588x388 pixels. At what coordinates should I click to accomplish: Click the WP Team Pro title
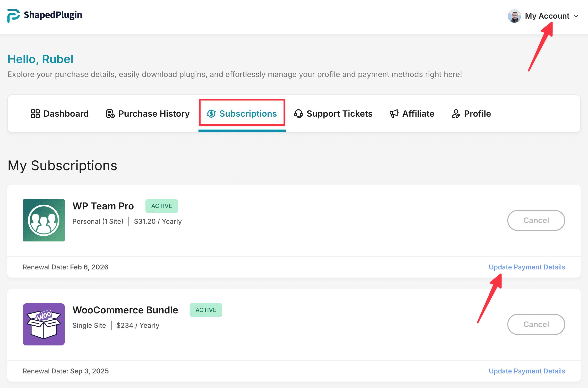[103, 206]
